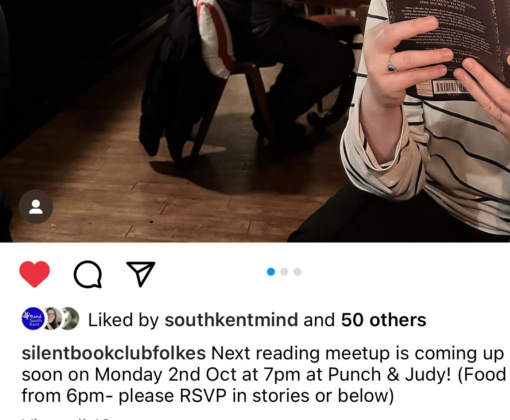Unlike the post via the red heart
The width and height of the screenshot is (510, 420).
click(35, 274)
